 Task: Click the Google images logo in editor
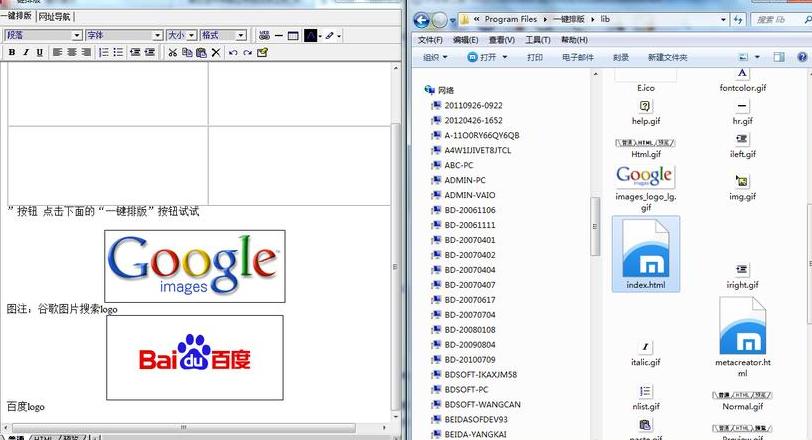[195, 266]
